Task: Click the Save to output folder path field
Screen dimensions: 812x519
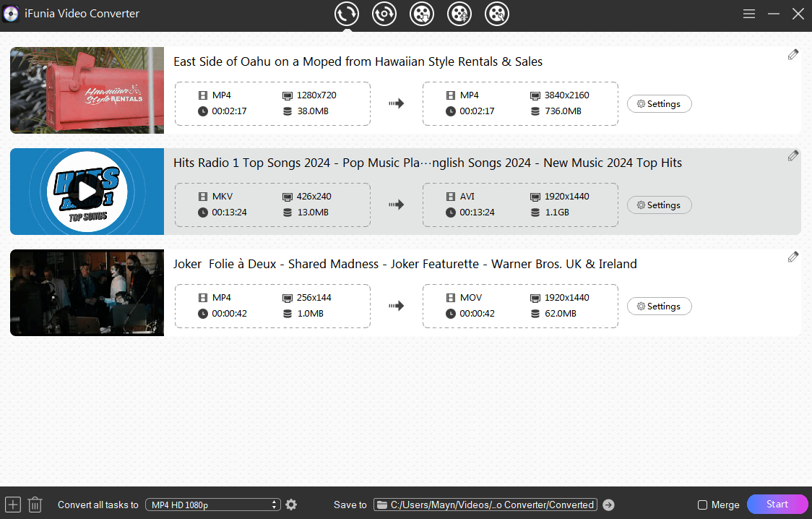Action: click(485, 505)
